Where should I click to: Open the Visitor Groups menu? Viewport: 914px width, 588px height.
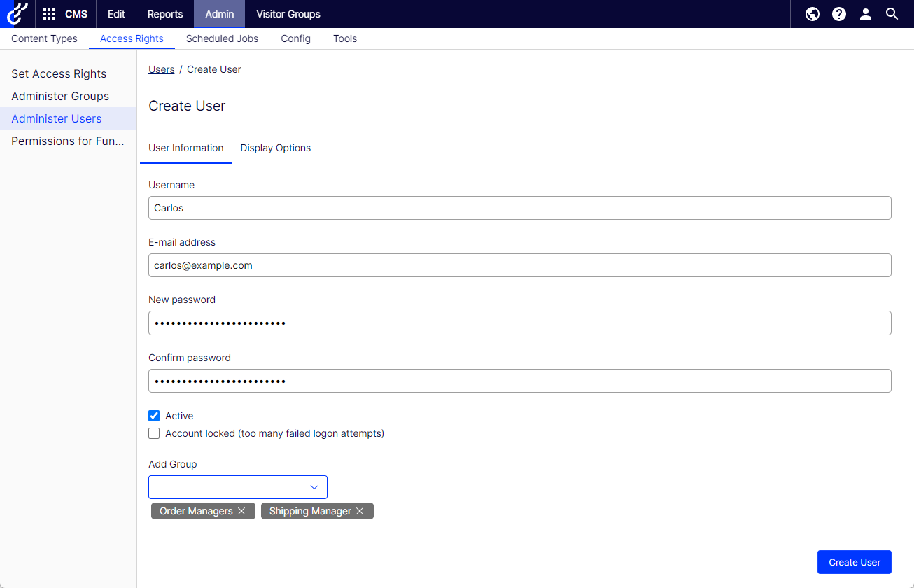coord(288,13)
